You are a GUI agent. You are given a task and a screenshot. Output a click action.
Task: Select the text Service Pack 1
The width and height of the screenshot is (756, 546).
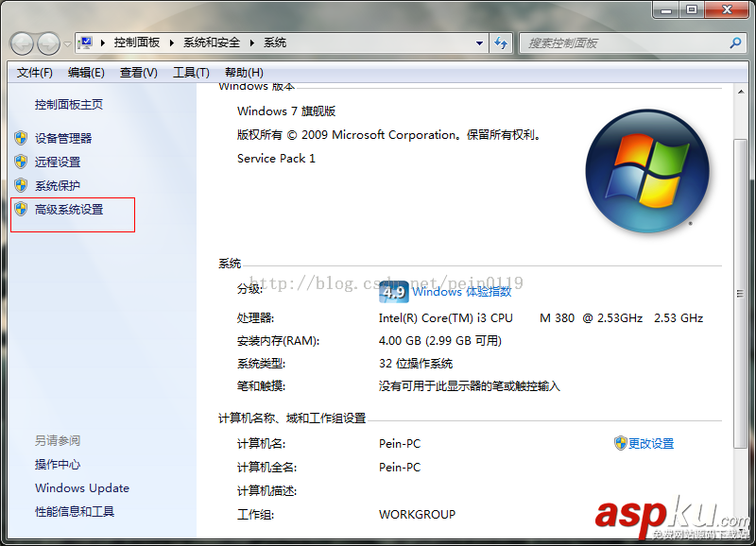point(276,159)
